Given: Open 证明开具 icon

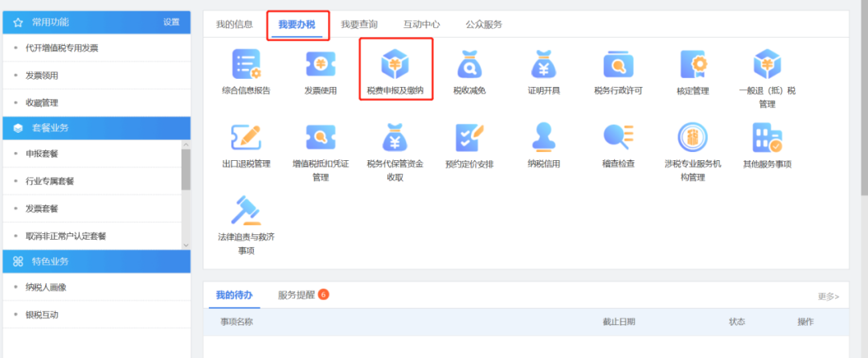Looking at the screenshot, I should pyautogui.click(x=543, y=64).
